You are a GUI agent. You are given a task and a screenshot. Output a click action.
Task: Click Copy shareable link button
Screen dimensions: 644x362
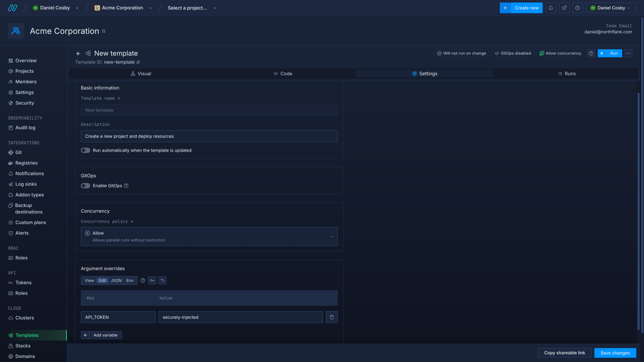coord(565,353)
